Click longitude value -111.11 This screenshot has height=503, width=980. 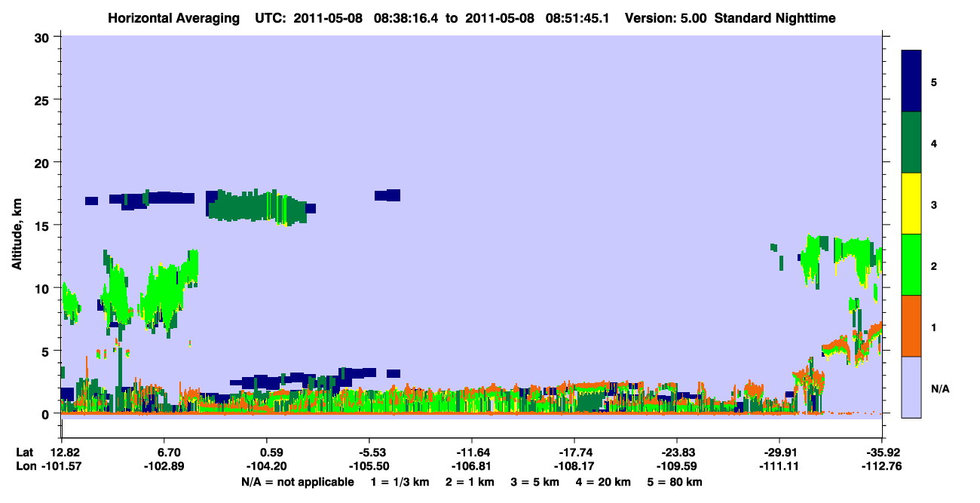[779, 466]
